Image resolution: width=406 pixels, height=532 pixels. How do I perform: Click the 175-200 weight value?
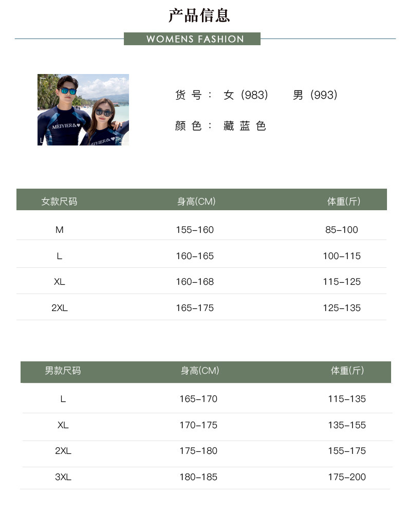tap(347, 477)
